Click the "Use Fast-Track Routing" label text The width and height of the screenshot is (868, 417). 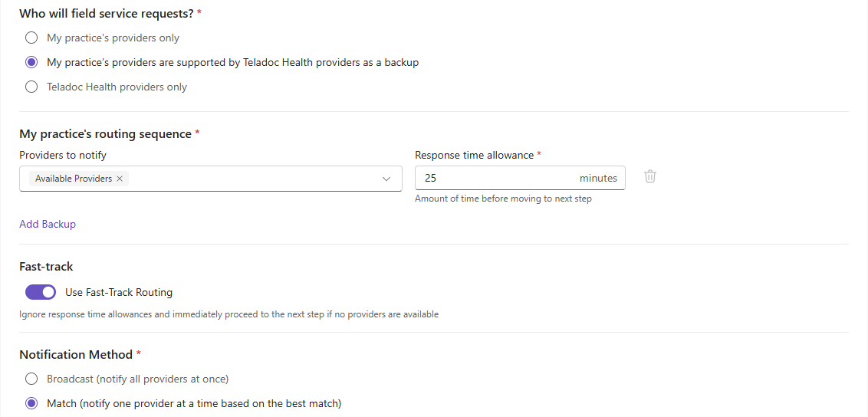119,292
